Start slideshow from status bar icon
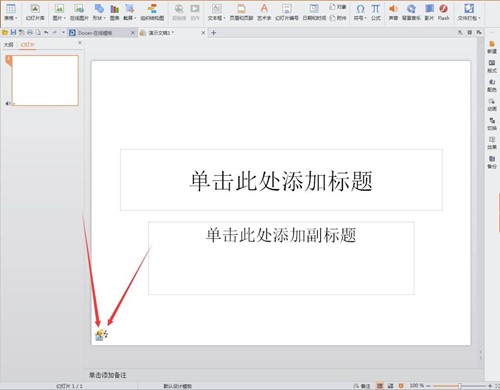 (401, 386)
